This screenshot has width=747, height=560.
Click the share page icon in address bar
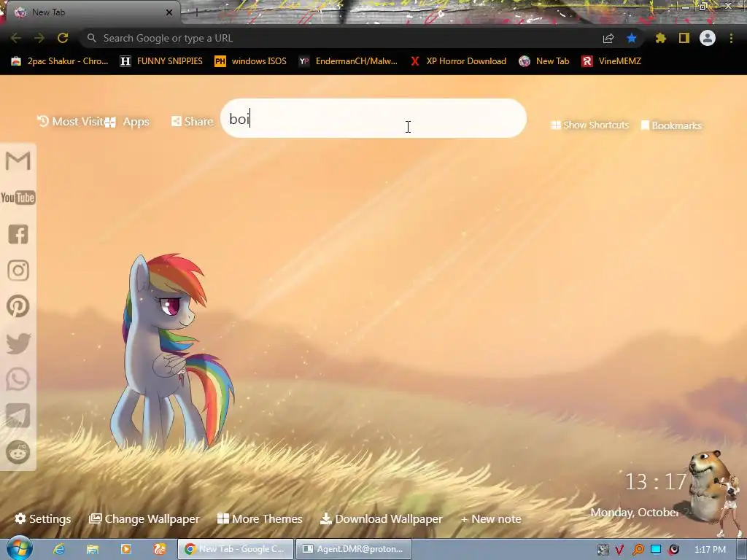608,39
